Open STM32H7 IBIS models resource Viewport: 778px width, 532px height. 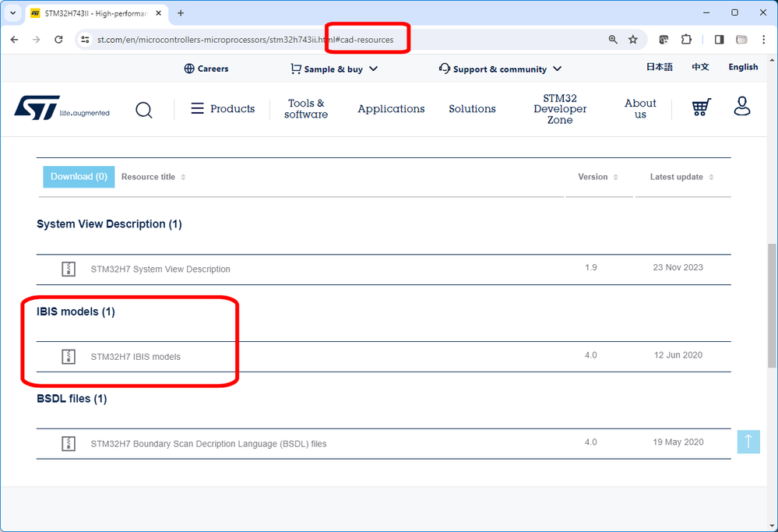(x=136, y=357)
